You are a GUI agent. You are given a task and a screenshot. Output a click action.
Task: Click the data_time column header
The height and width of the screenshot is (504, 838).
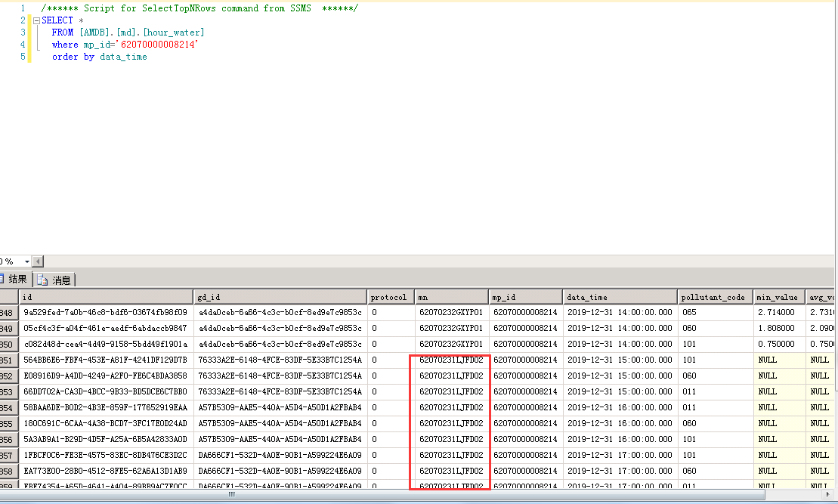[620, 297]
